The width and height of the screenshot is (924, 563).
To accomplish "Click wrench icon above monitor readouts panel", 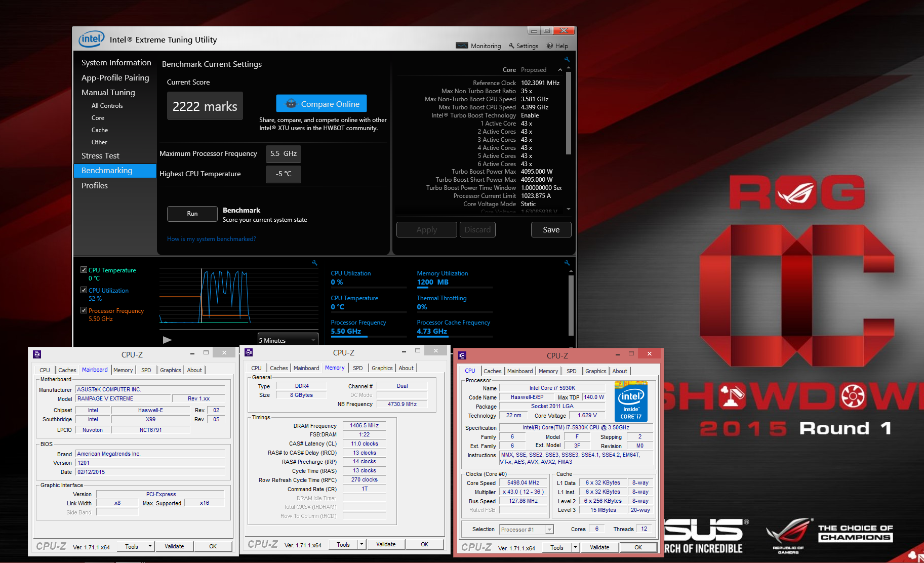I will pyautogui.click(x=567, y=263).
